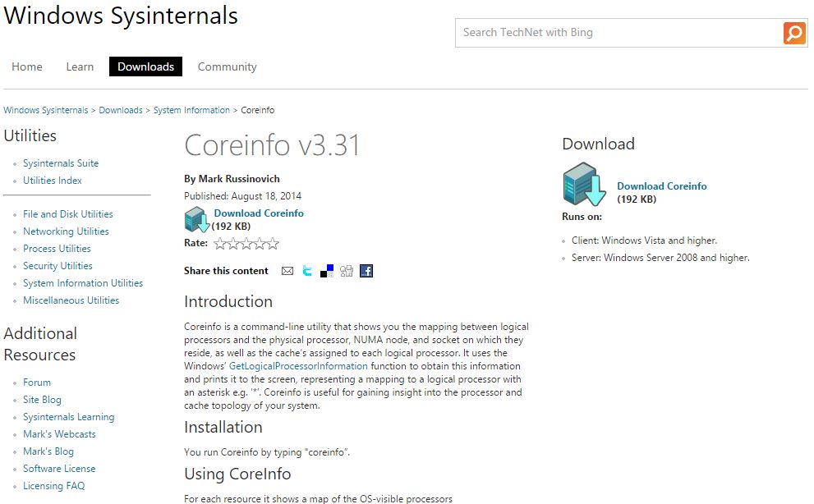Click the large server icon in Download sidebar
Screen dimensions: 814x504
click(585, 185)
